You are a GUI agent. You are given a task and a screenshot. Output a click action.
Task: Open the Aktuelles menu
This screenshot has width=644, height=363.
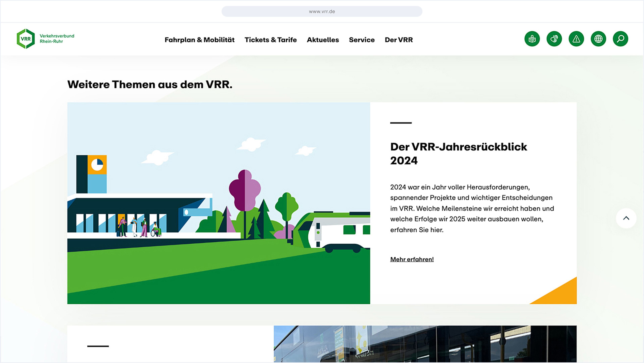[x=323, y=40]
